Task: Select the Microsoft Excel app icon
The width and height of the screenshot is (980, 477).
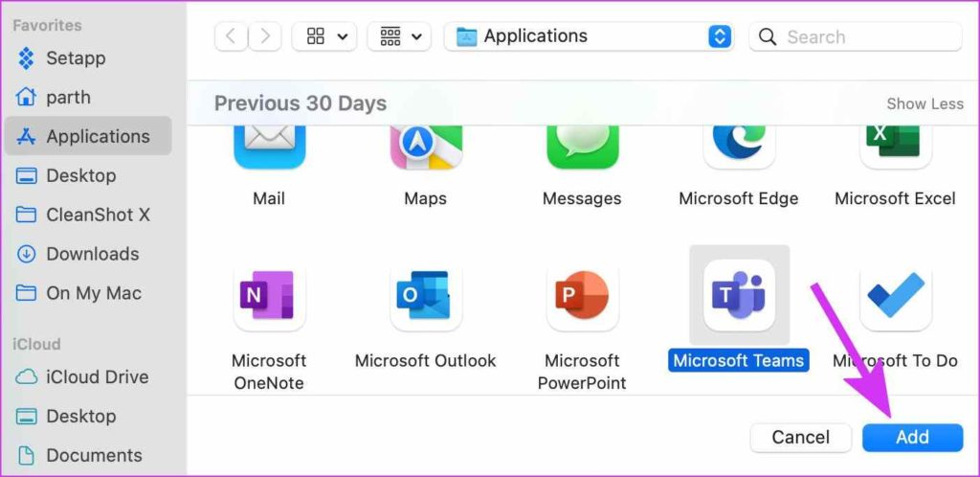Action: pos(896,148)
